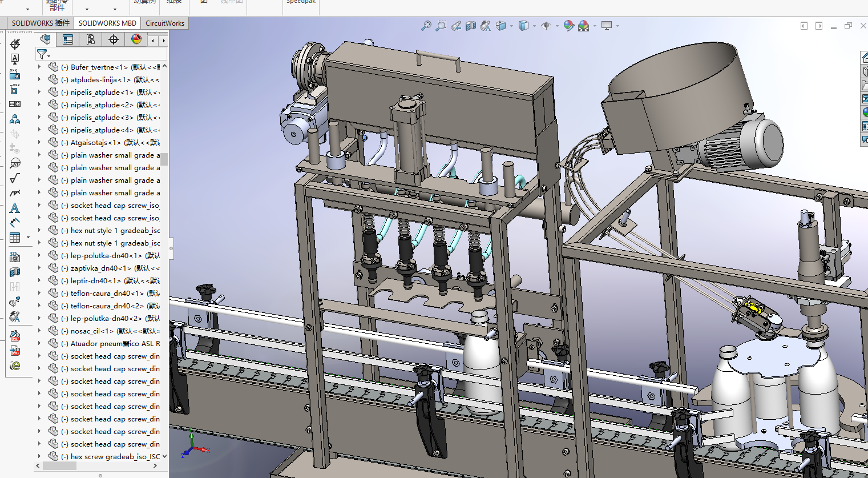Click the Datum Target icon

15,163
